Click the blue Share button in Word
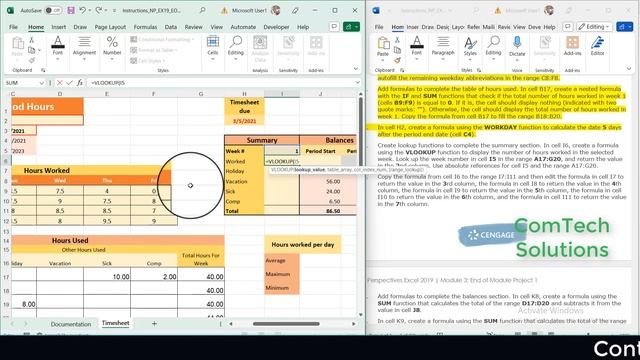Screen dimensions: 640x360 coord(624,27)
